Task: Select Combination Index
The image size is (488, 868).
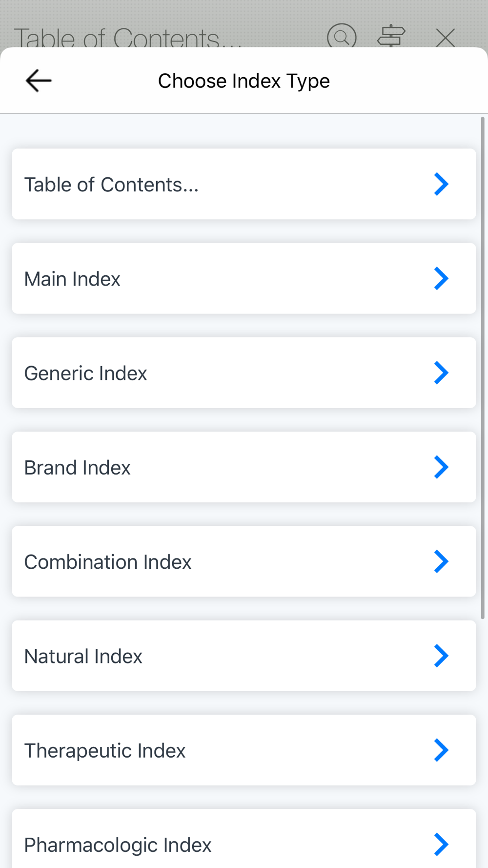Action: point(244,561)
